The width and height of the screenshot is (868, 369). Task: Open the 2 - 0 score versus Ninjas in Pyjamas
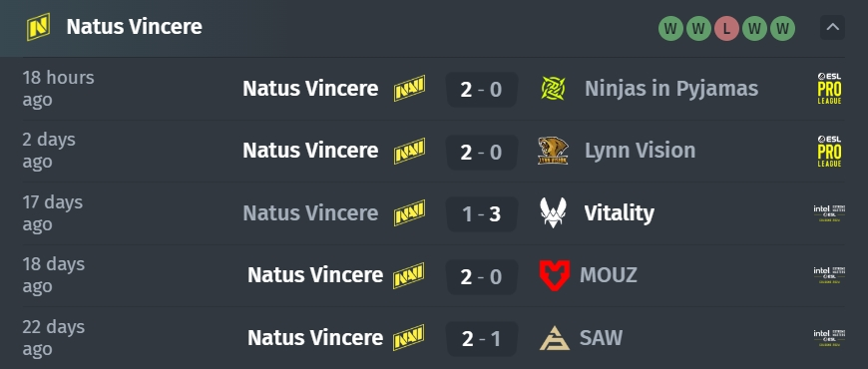pos(482,89)
